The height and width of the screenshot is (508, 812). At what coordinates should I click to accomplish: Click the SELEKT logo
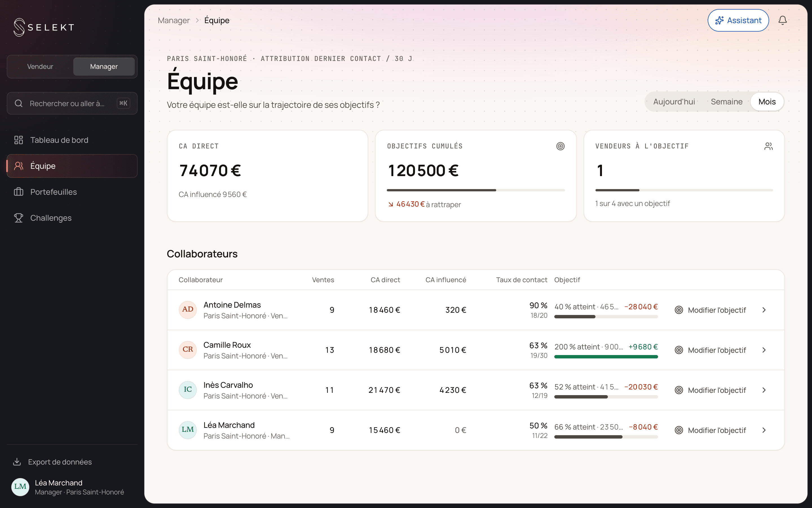(44, 27)
